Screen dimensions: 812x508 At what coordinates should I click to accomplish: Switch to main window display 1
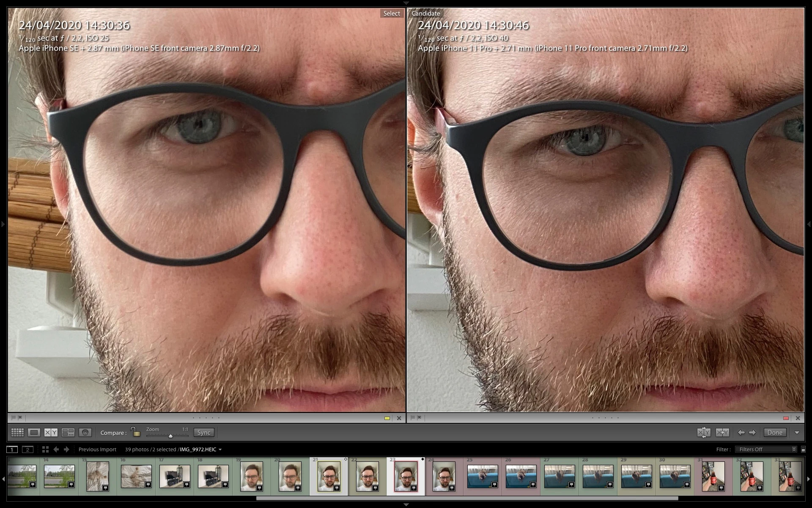click(12, 449)
